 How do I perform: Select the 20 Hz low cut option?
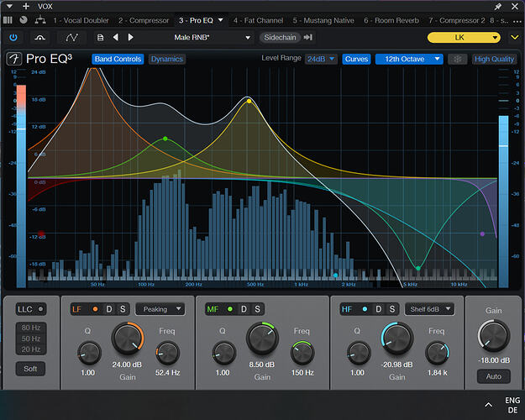pyautogui.click(x=31, y=349)
